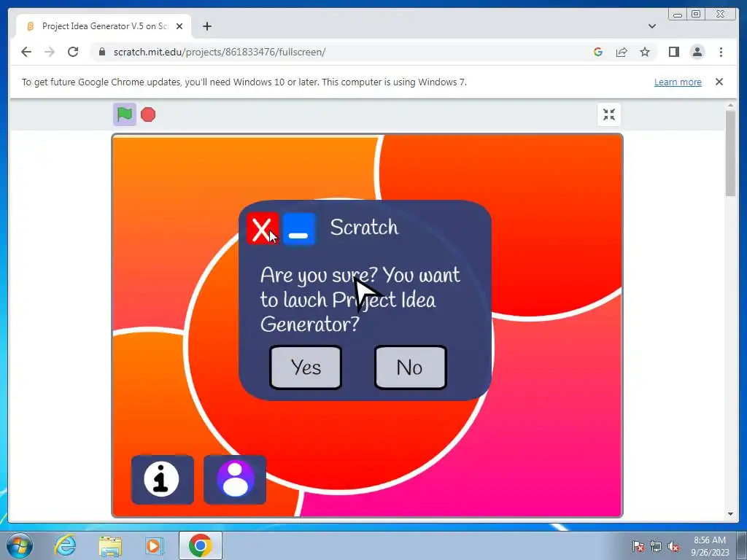Image resolution: width=747 pixels, height=560 pixels.
Task: Expand the tab search dropdown
Action: coord(652,26)
